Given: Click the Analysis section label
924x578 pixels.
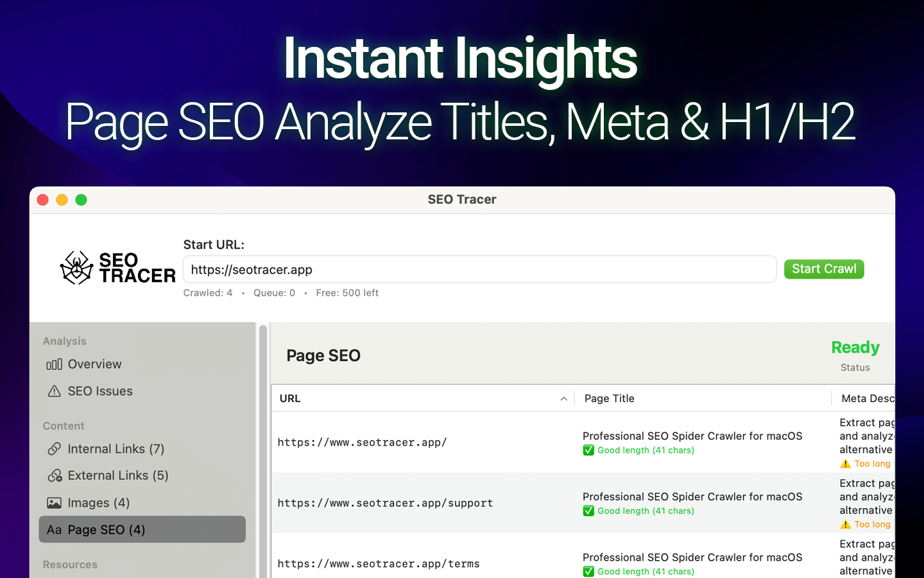Looking at the screenshot, I should pyautogui.click(x=64, y=342).
